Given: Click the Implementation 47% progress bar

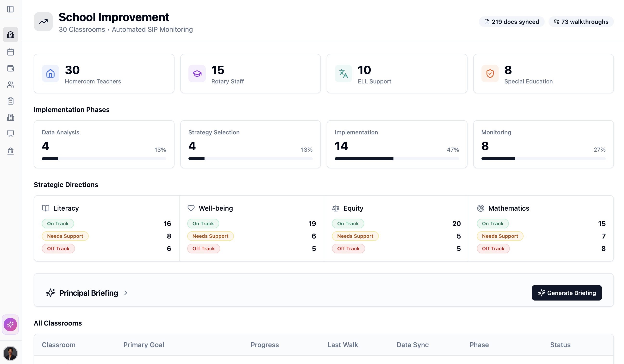Looking at the screenshot, I should [397, 159].
